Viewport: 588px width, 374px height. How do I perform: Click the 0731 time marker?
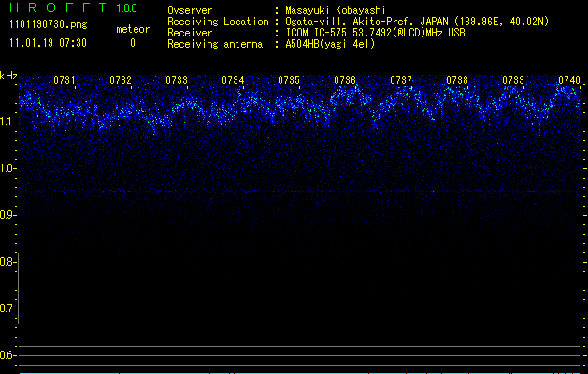(65, 80)
